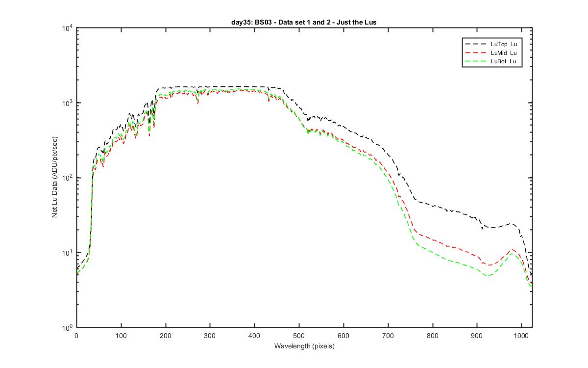This screenshot has height=368, width=588.
Task: Click the red dashed legend line sample
Action: point(476,53)
